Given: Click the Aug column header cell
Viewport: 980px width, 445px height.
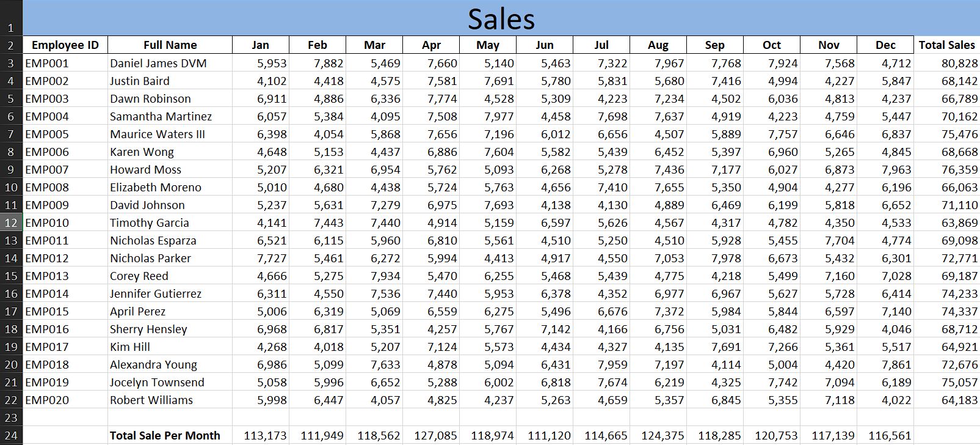Looking at the screenshot, I should [x=658, y=45].
